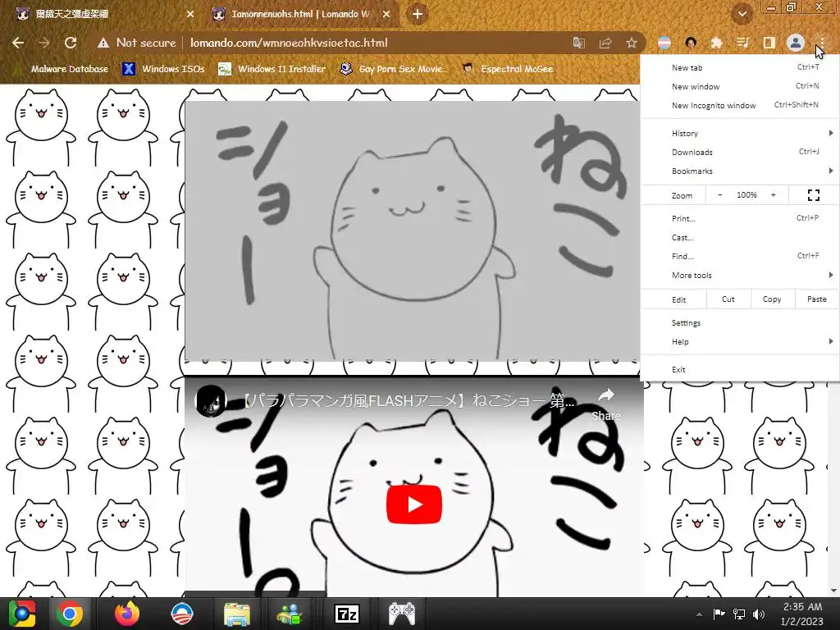This screenshot has width=840, height=630.
Task: Close the first tab with Chinese title
Action: (190, 15)
